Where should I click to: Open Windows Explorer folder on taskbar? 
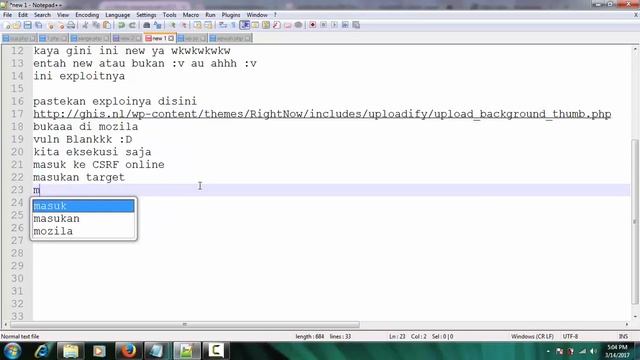(x=71, y=351)
